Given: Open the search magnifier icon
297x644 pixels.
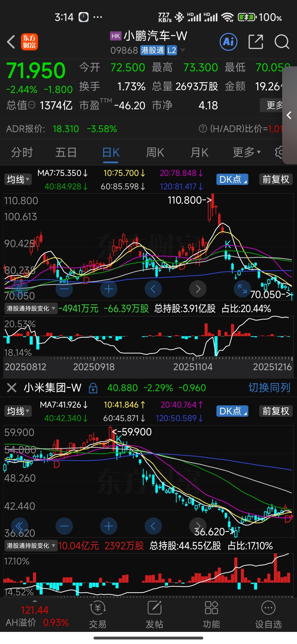Looking at the screenshot, I should pos(282,42).
